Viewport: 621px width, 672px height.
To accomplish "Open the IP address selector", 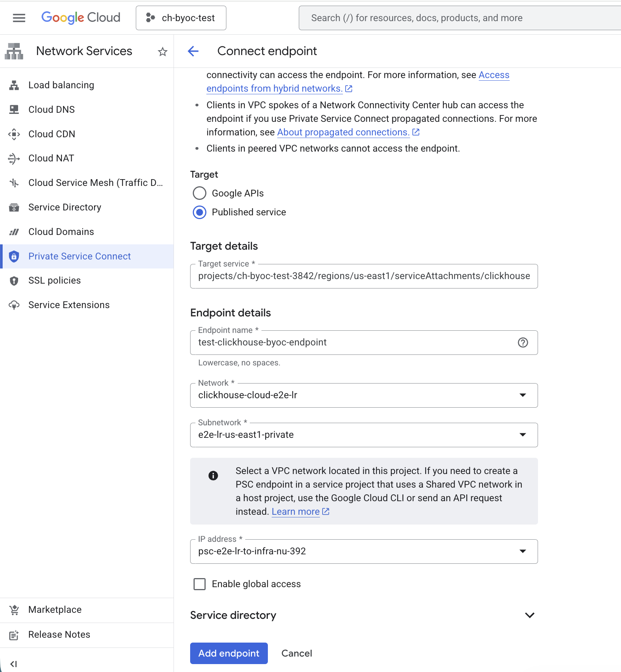I will 523,551.
